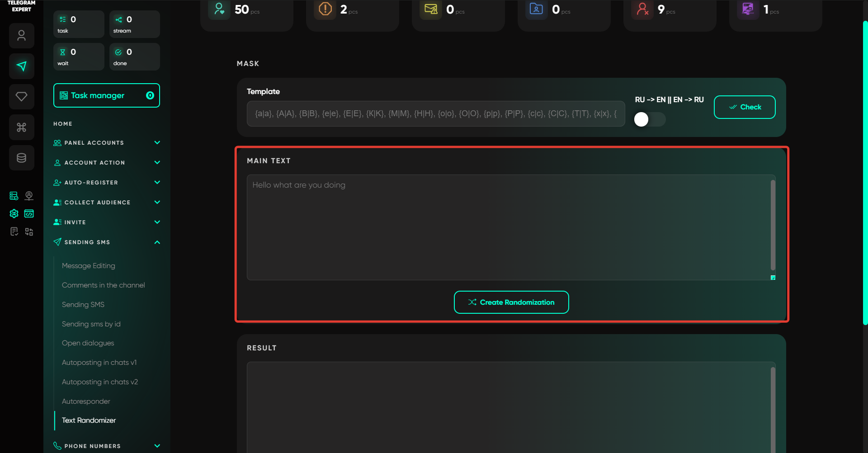868x453 pixels.
Task: Expand the Phone Numbers section
Action: (107, 446)
